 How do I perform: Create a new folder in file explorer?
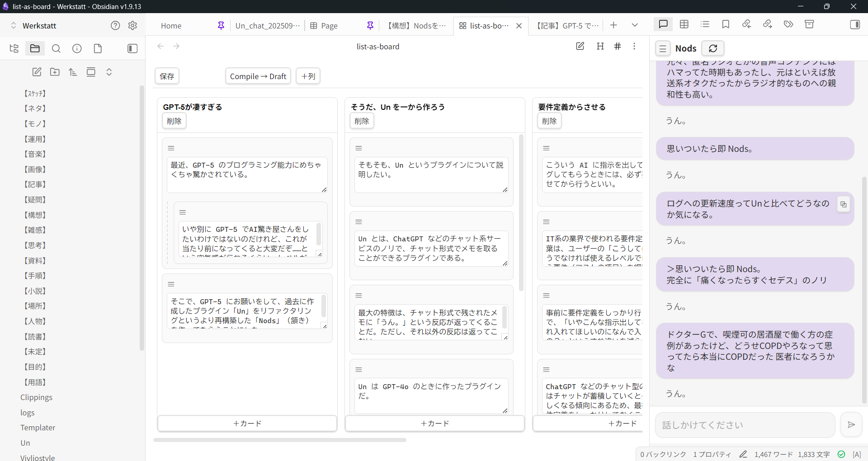(x=55, y=72)
